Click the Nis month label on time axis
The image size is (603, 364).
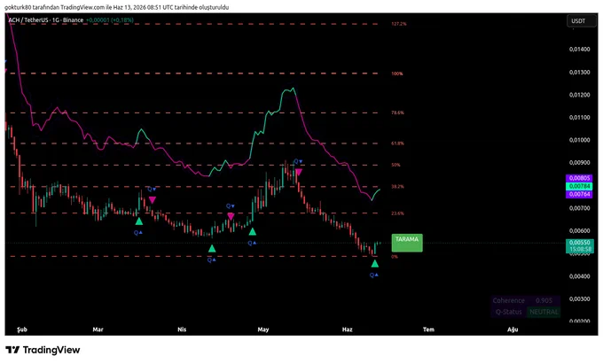182,329
